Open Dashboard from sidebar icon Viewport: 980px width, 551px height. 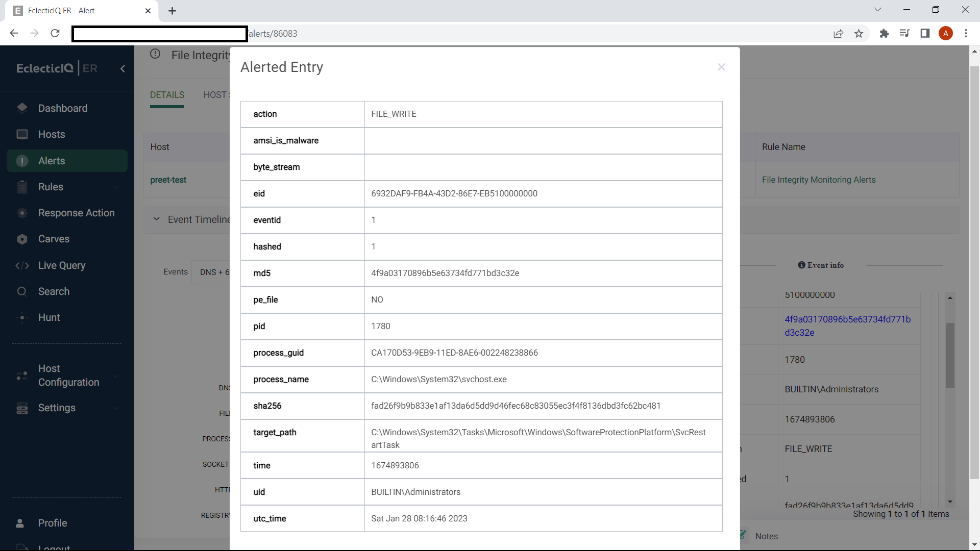[x=22, y=108]
